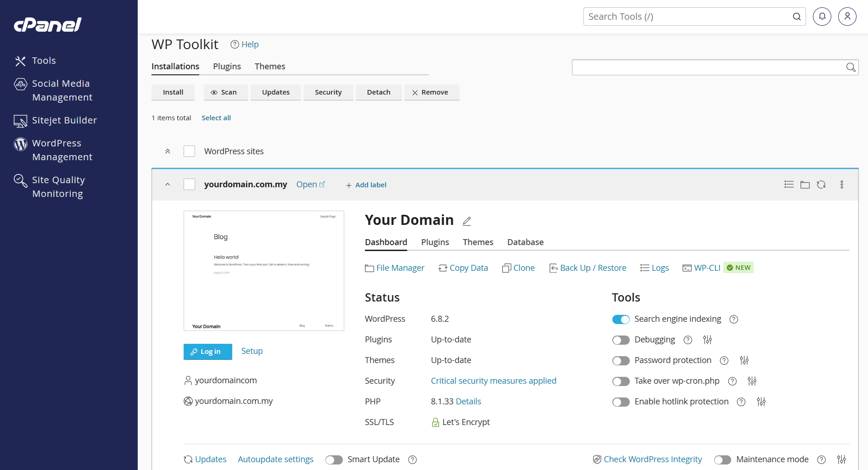Open WordPress Management
Viewport: 868px width, 470px height.
(53, 150)
